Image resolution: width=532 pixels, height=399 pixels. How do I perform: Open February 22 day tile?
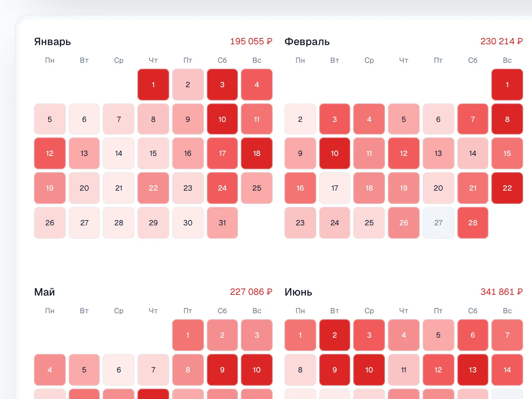point(507,188)
